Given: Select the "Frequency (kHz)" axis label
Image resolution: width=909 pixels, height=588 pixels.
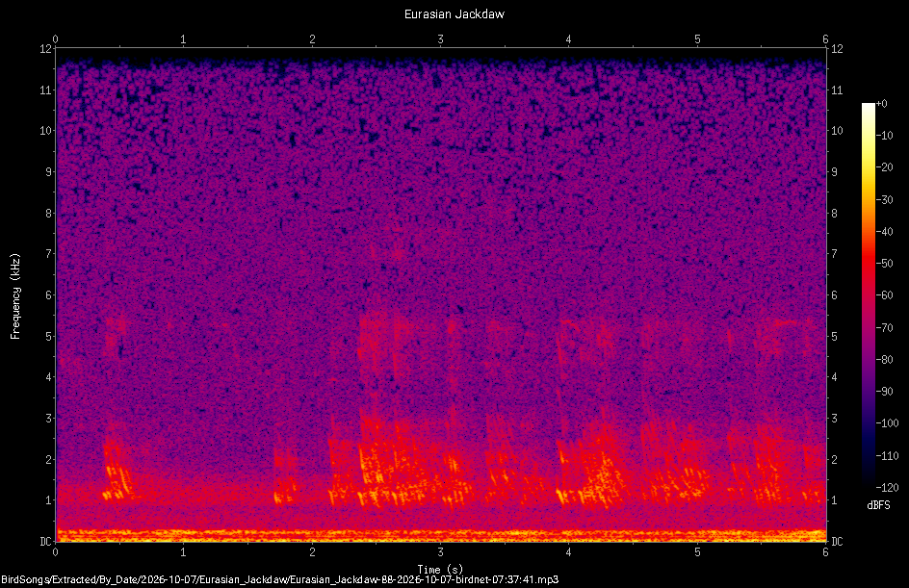Looking at the screenshot, I should click(15, 296).
